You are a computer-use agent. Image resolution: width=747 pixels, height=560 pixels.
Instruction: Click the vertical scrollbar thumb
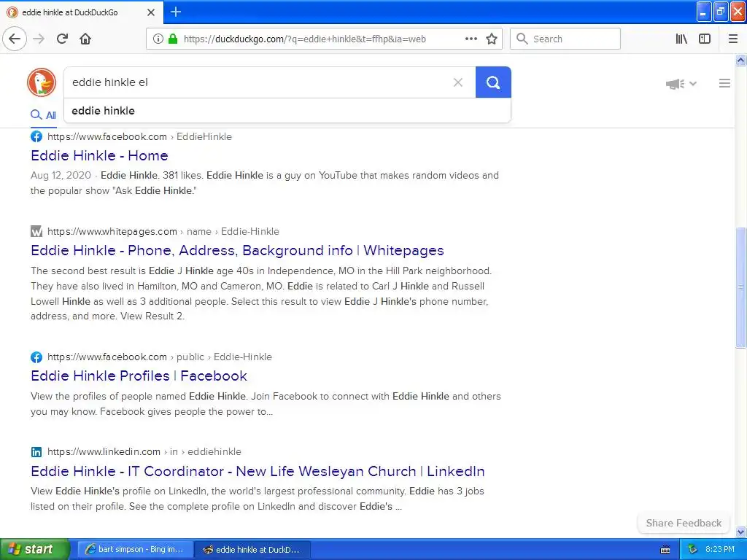[740, 287]
